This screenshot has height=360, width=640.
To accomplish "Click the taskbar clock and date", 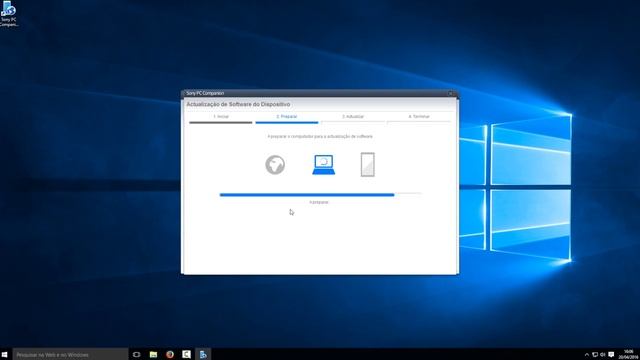I will coord(628,354).
